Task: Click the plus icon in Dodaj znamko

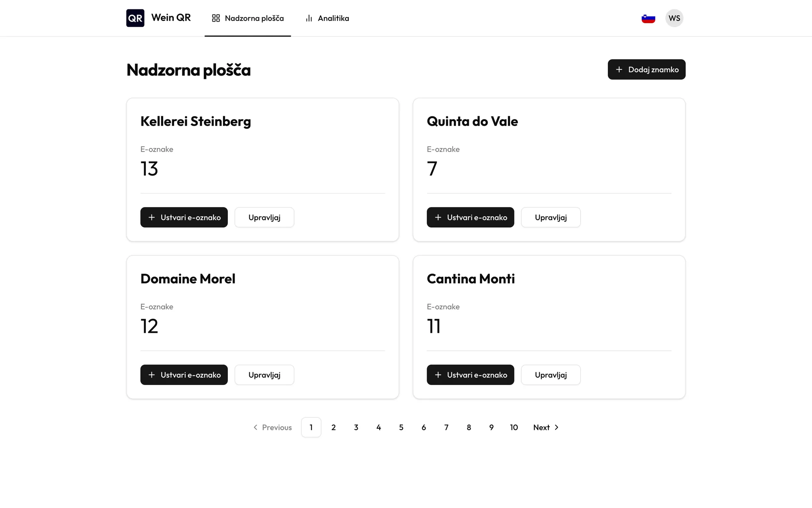Action: (x=619, y=69)
